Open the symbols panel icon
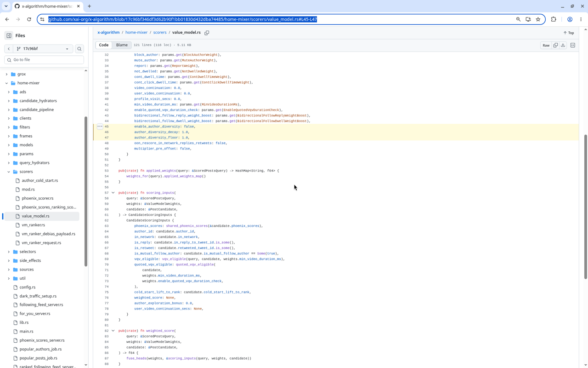 click(573, 45)
